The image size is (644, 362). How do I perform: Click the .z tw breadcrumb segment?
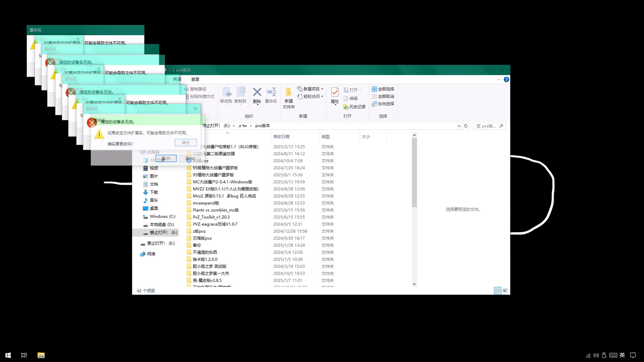(x=242, y=126)
